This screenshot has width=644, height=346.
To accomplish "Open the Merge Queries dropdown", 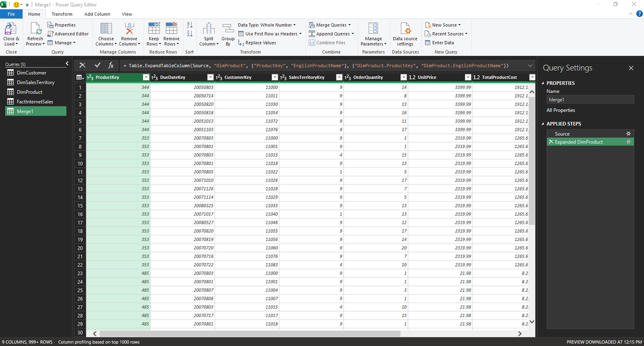I will pos(330,25).
